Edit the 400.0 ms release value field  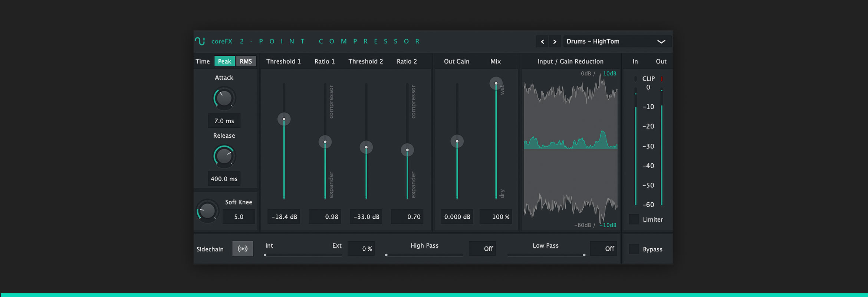pyautogui.click(x=224, y=179)
